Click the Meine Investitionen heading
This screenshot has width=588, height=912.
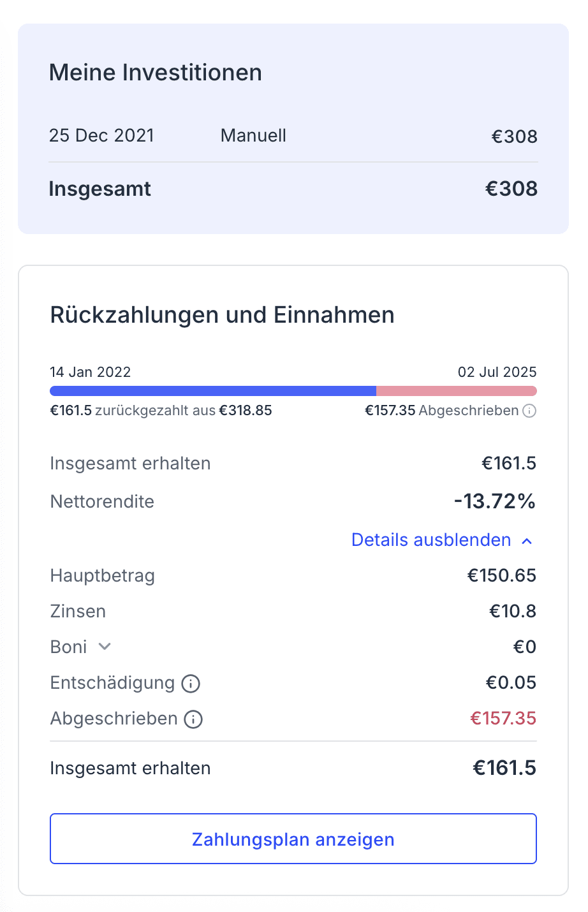(156, 73)
